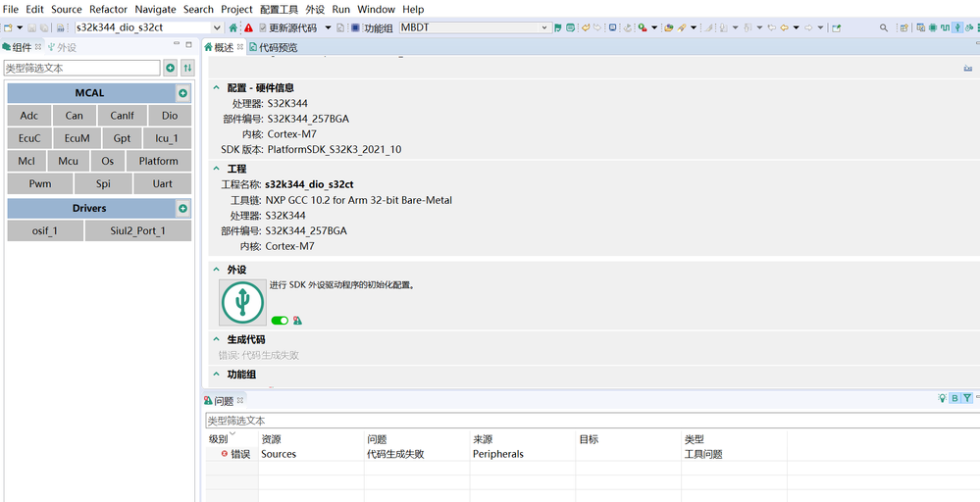
Task: Click the Open Perspective icon in toolbar
Action: [x=903, y=27]
